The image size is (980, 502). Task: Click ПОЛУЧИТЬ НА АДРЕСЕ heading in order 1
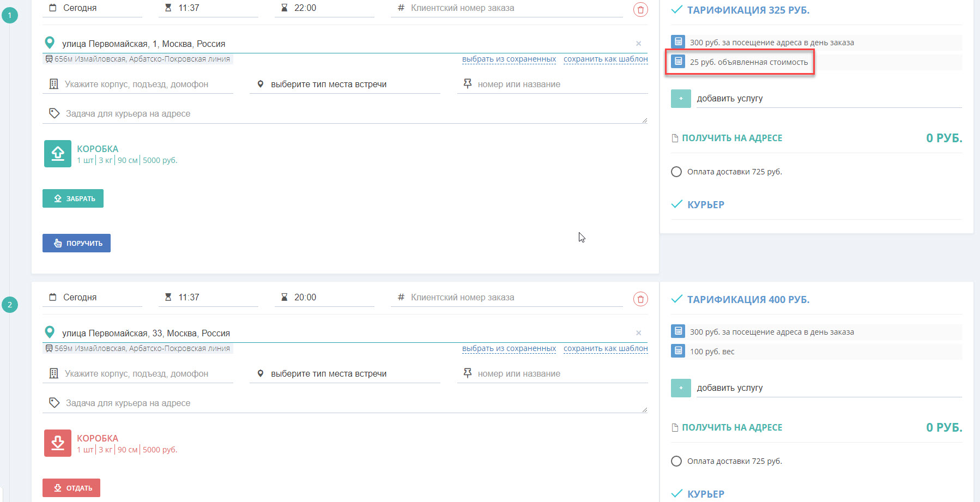coord(732,138)
